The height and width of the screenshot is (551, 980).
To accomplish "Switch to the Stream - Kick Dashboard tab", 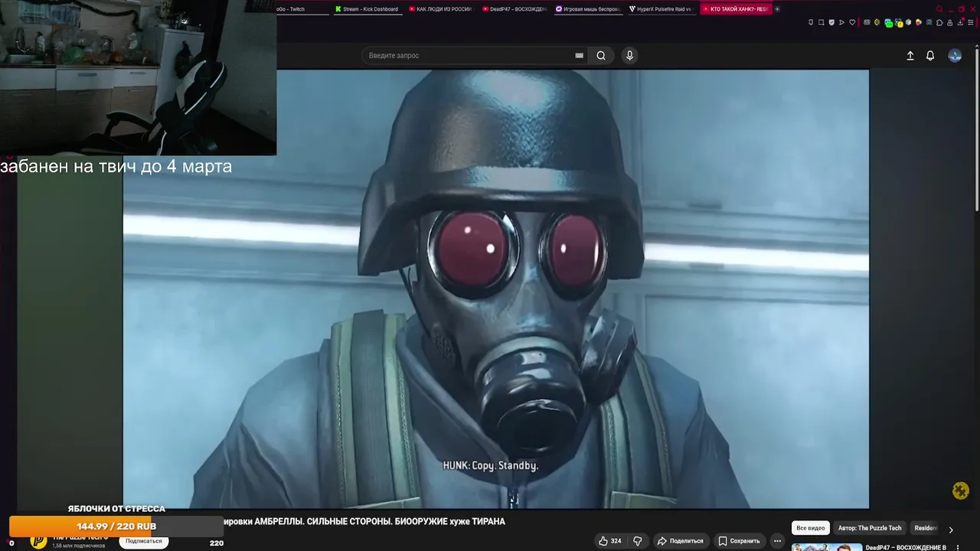I will pos(367,9).
